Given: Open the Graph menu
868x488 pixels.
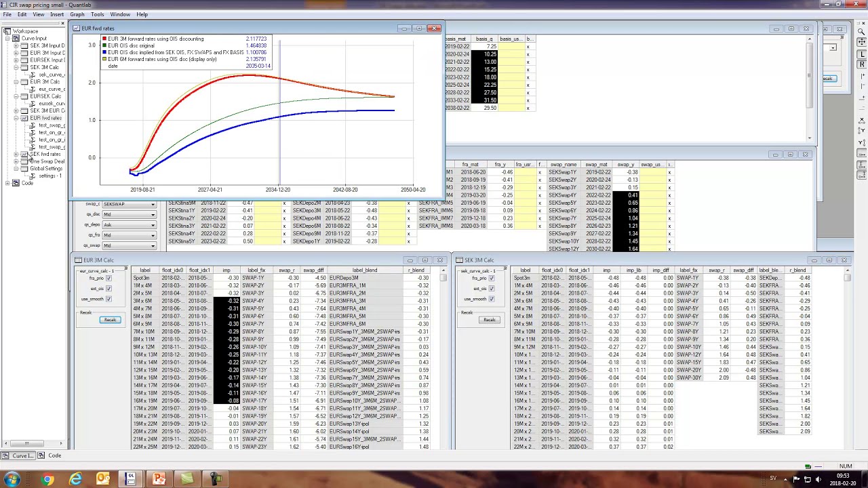Looking at the screenshot, I should point(77,14).
